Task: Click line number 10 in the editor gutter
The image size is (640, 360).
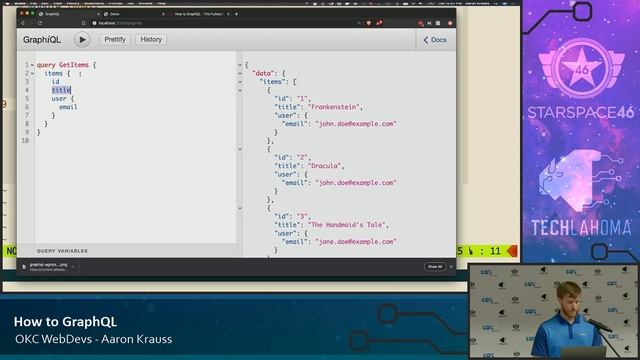Action: coord(25,140)
